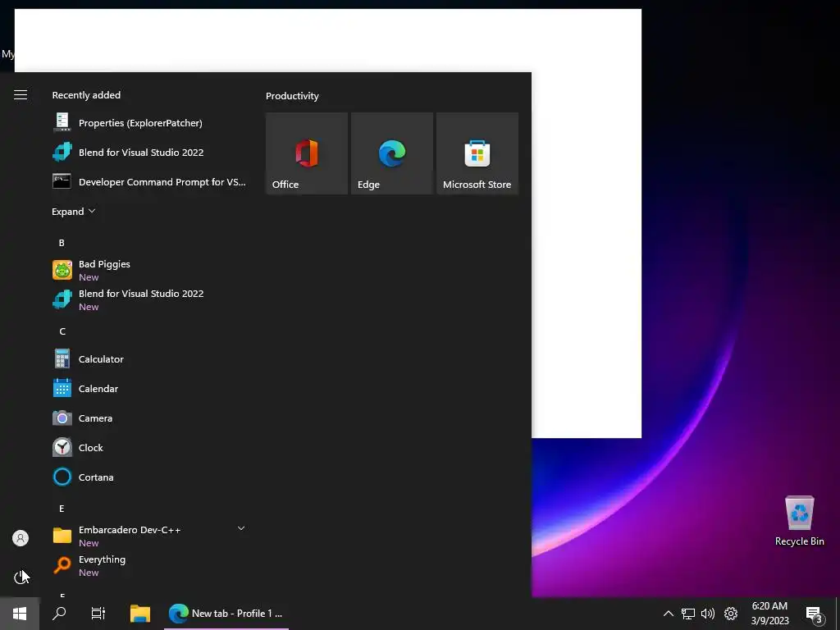Open the Edge tile in Productivity
The image size is (840, 630).
pyautogui.click(x=391, y=153)
